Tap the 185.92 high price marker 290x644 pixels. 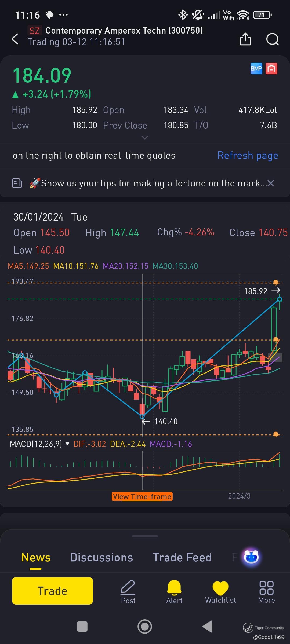pyautogui.click(x=262, y=291)
